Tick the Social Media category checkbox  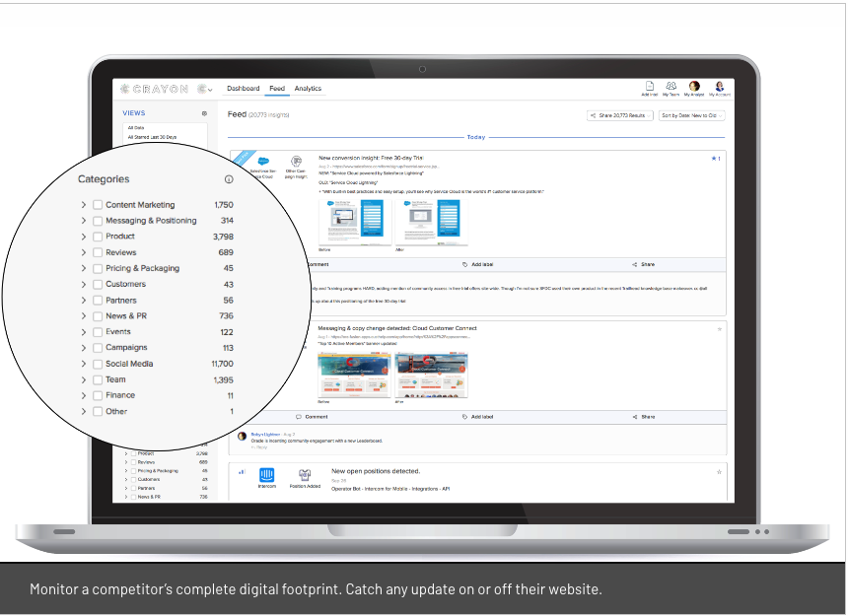(x=98, y=364)
